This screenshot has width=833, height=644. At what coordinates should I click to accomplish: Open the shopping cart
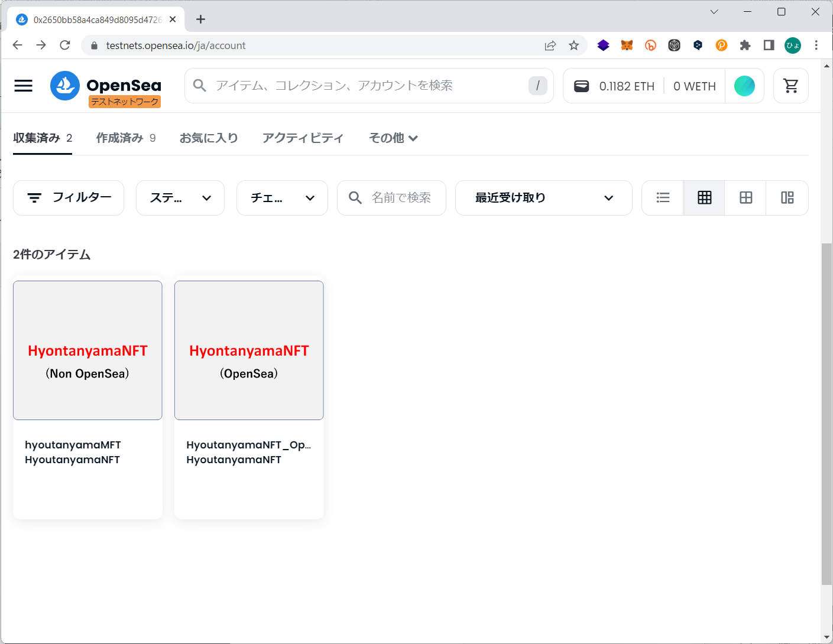pyautogui.click(x=790, y=86)
